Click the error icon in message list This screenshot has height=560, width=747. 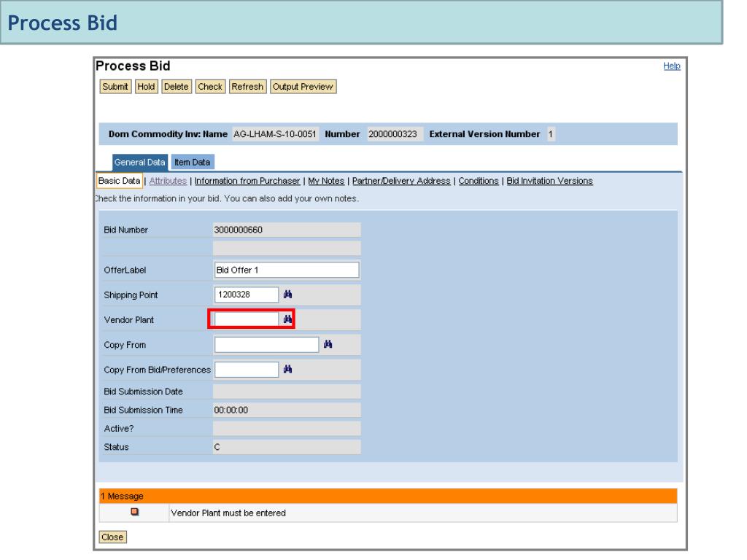pyautogui.click(x=134, y=512)
